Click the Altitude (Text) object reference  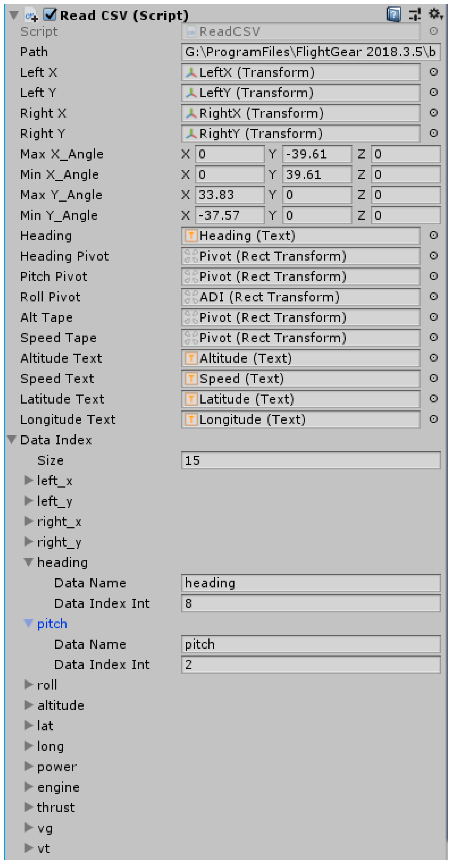(x=300, y=358)
